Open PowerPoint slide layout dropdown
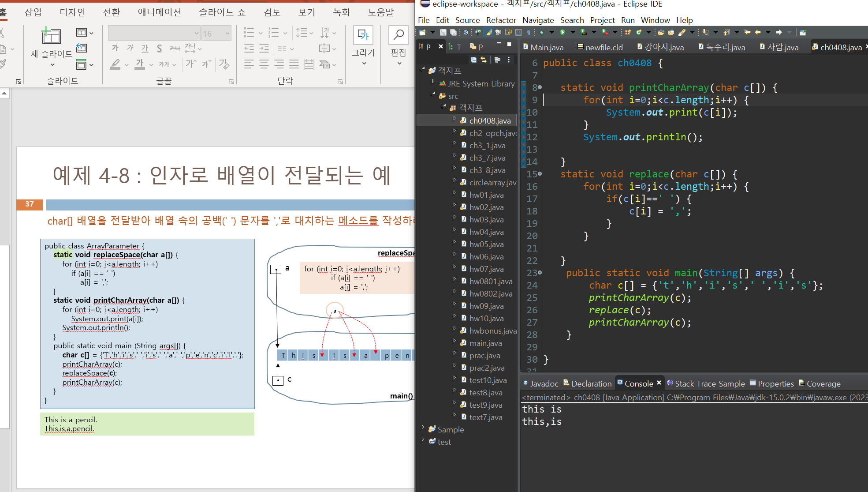Screen dimensions: 868x492 (x=84, y=32)
